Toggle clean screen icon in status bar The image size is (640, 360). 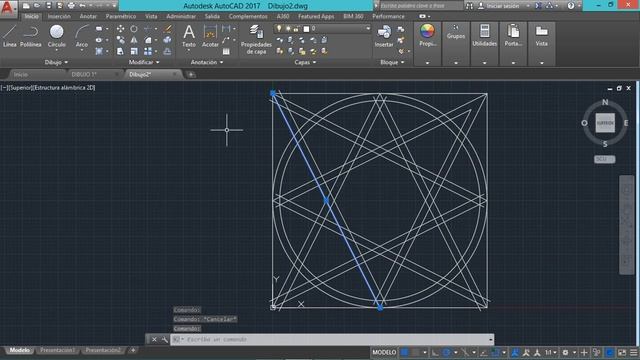coord(622,352)
